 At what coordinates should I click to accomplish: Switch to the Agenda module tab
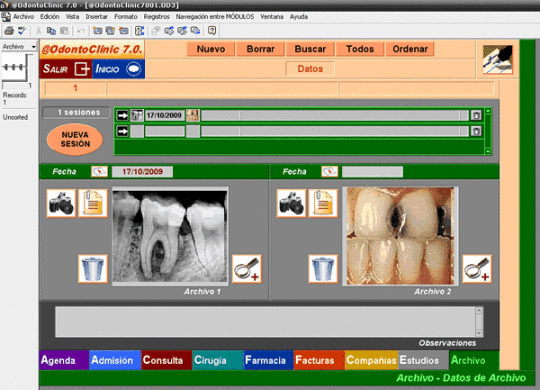64,360
